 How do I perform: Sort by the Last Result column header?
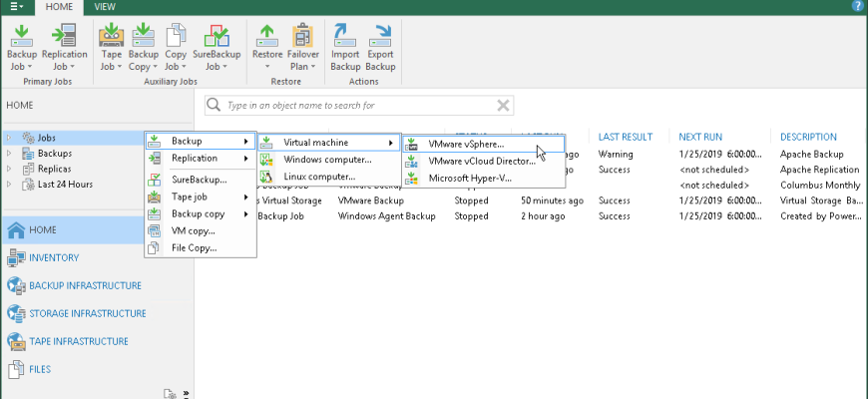pos(625,137)
